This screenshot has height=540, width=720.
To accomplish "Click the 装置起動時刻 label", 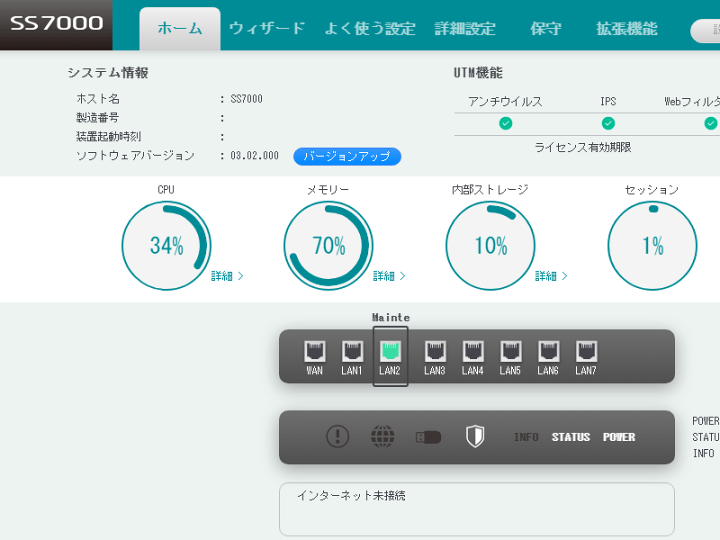I will [x=108, y=136].
